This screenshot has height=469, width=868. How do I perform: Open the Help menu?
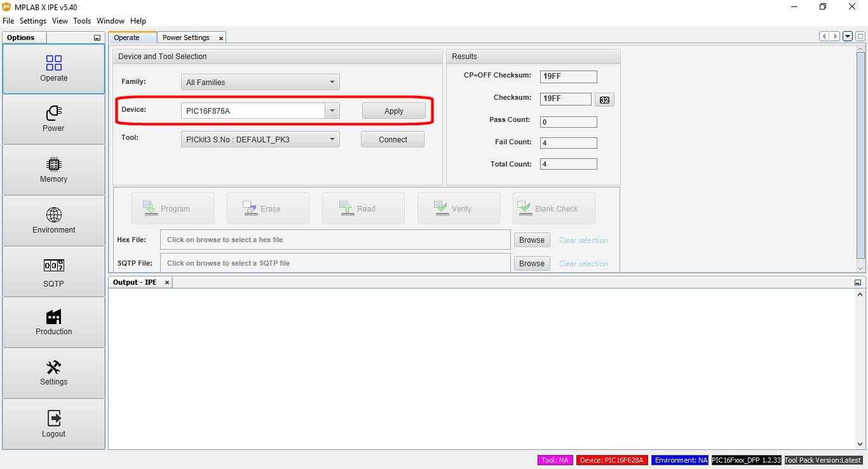(x=138, y=21)
